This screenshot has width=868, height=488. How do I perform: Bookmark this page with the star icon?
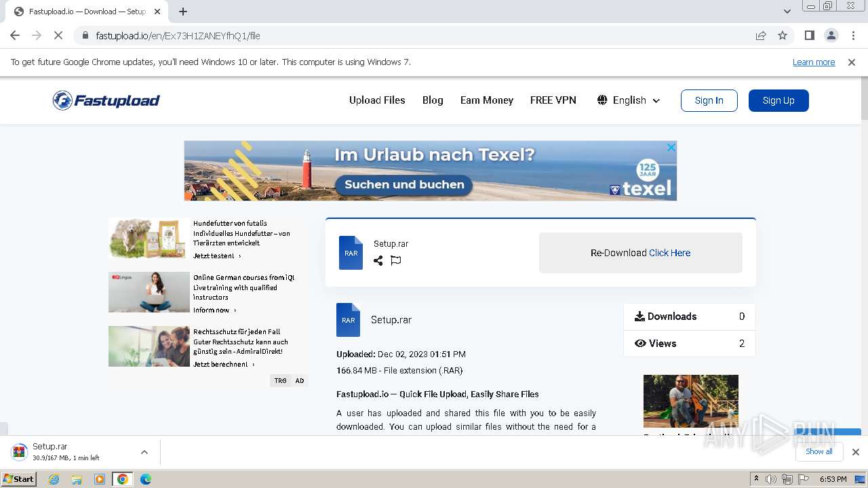click(783, 35)
